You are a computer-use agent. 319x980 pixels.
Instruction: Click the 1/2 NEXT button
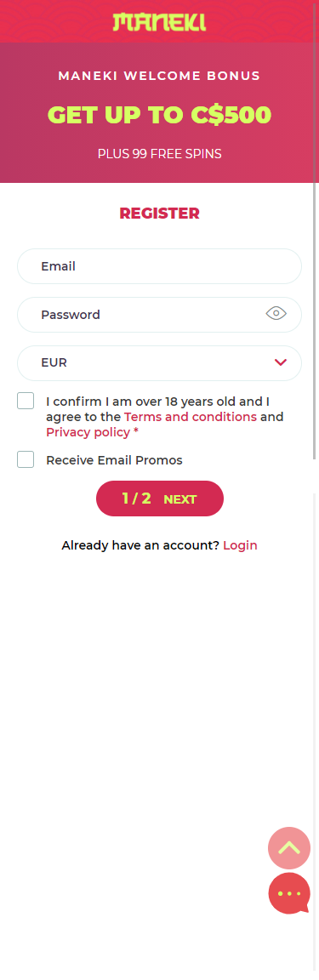(x=160, y=499)
